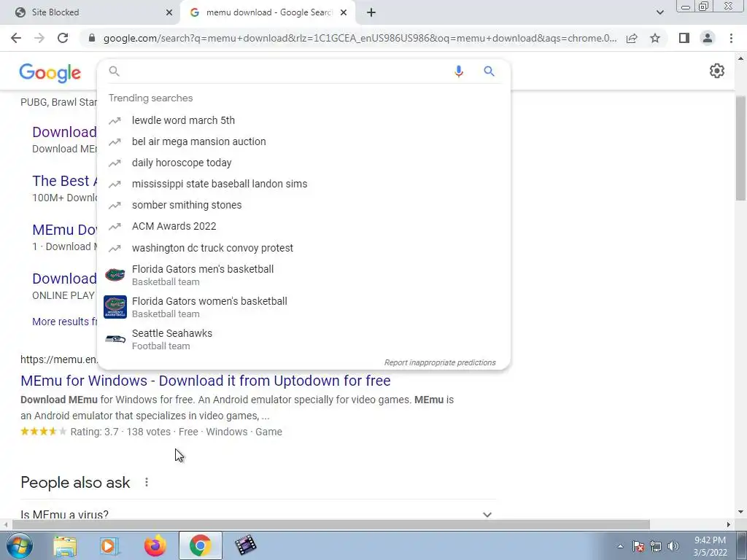
Task: Select suggestion daily horoscope today
Action: [x=303, y=163]
